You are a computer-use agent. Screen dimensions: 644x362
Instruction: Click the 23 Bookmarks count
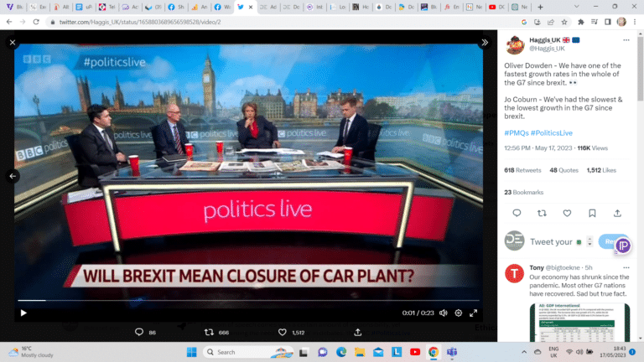pos(523,192)
